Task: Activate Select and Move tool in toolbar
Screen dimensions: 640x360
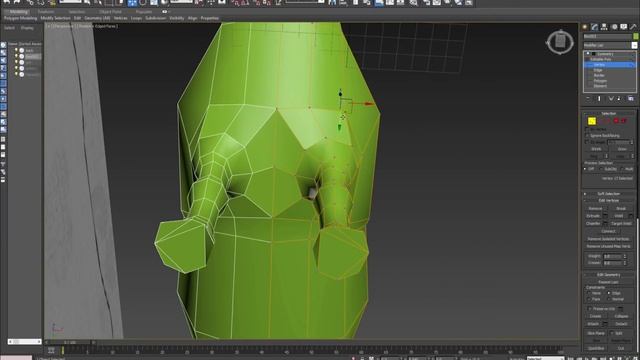Action: point(132,3)
